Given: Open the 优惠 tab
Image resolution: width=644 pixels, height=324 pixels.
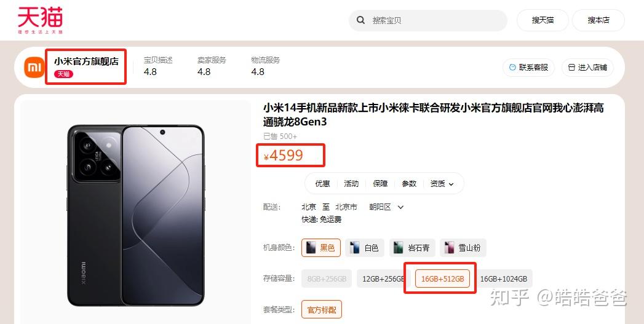Looking at the screenshot, I should coord(322,184).
